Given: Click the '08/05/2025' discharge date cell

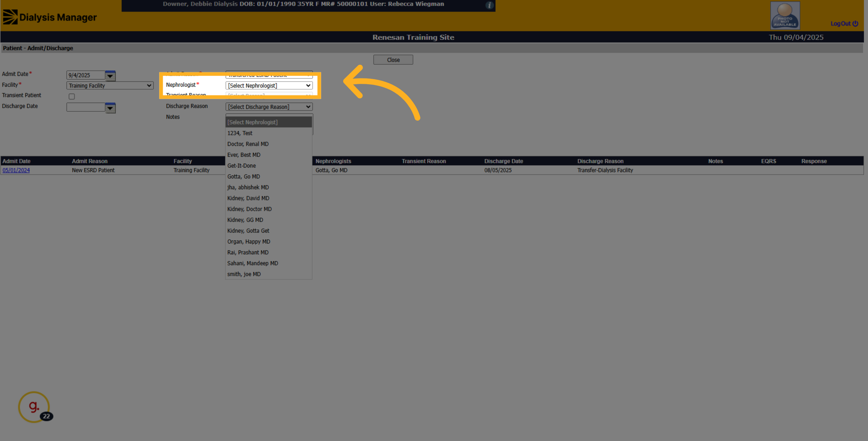Looking at the screenshot, I should coord(498,170).
